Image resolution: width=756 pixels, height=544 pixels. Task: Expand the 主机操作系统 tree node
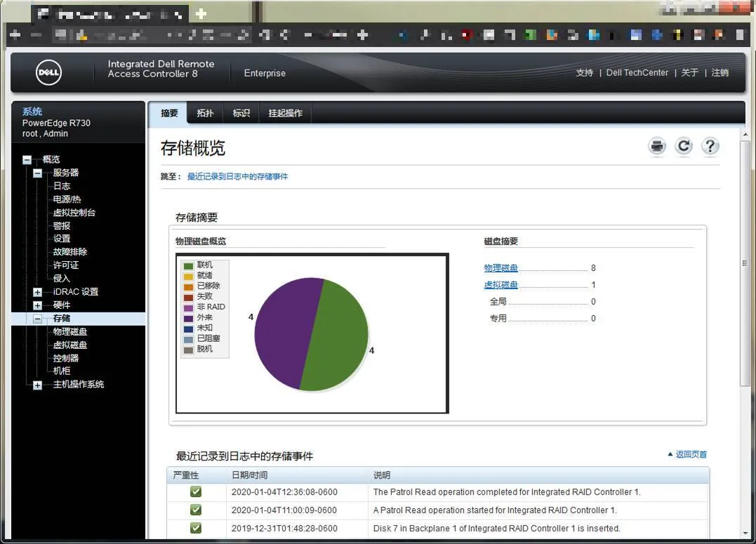click(x=38, y=385)
